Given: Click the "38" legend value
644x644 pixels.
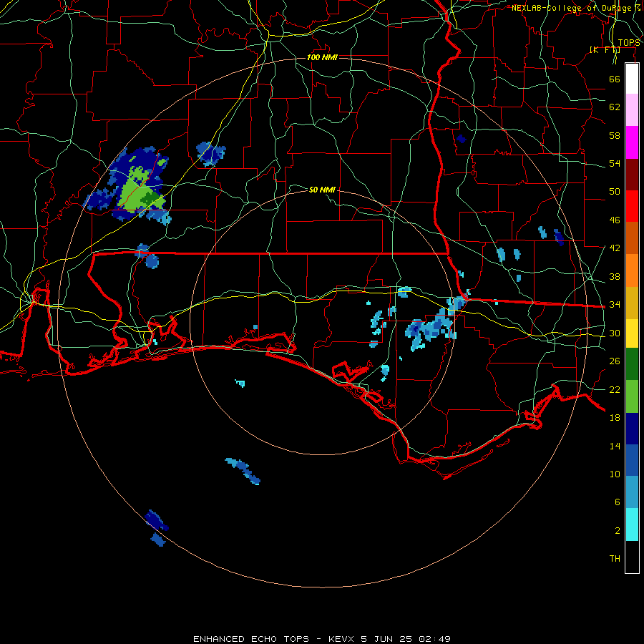Looking at the screenshot, I should click(615, 276).
